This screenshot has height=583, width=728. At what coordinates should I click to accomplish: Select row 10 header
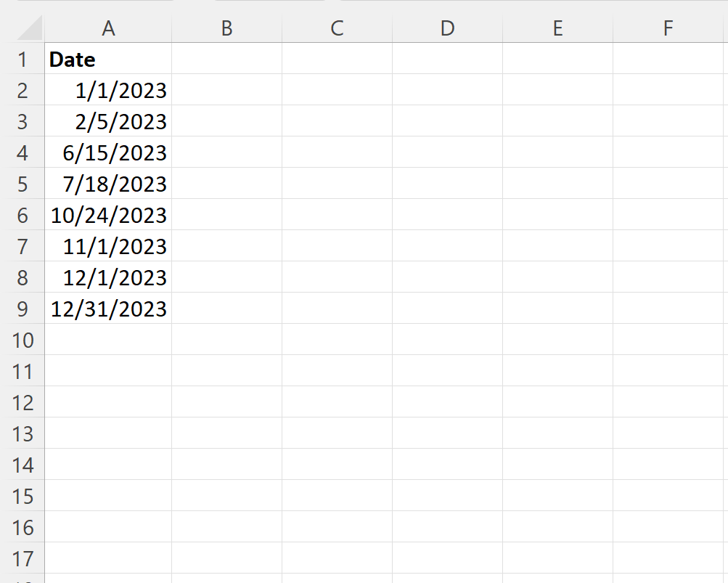(23, 340)
